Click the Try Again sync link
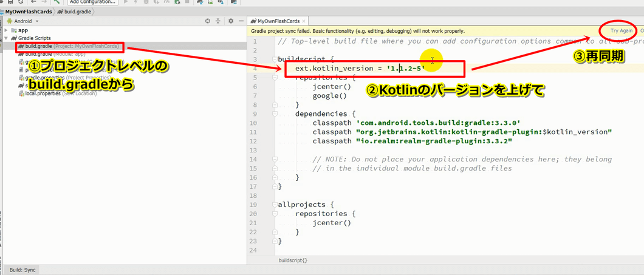The height and width of the screenshot is (275, 644). [621, 30]
